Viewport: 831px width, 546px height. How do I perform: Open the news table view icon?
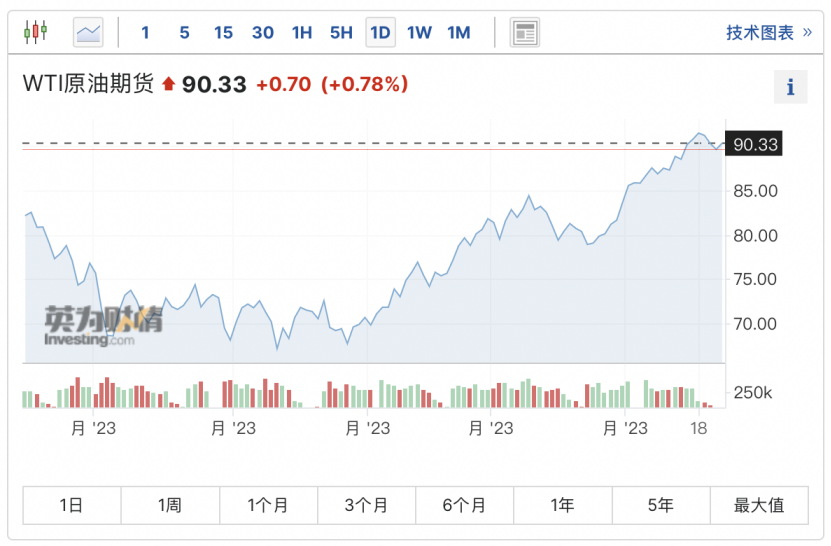point(524,32)
